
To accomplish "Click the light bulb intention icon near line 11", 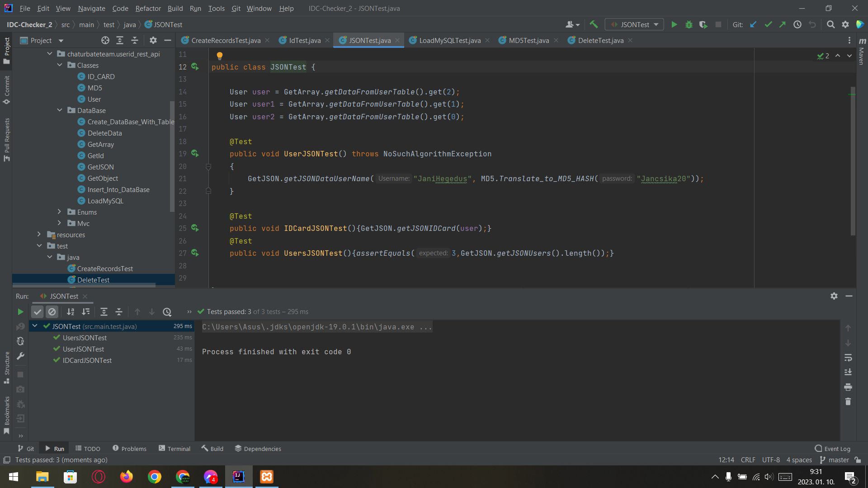I will point(219,55).
